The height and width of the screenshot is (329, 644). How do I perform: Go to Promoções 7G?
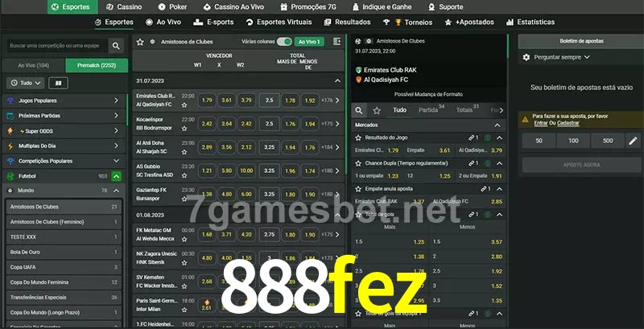pyautogui.click(x=308, y=7)
